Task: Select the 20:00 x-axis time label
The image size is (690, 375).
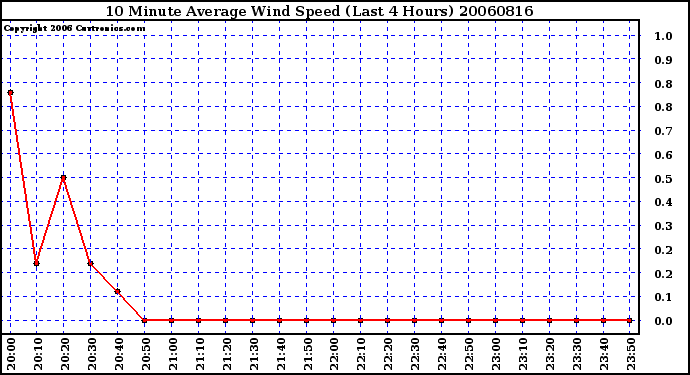Action: [11, 354]
